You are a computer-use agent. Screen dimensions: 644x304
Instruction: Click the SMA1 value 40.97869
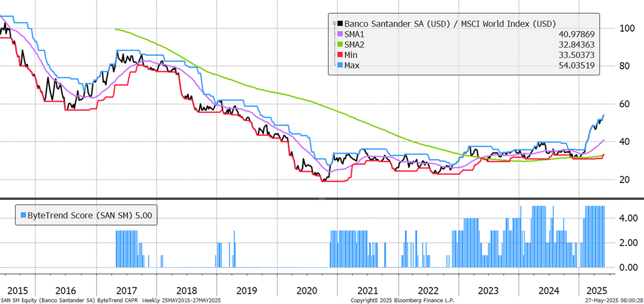(x=576, y=34)
